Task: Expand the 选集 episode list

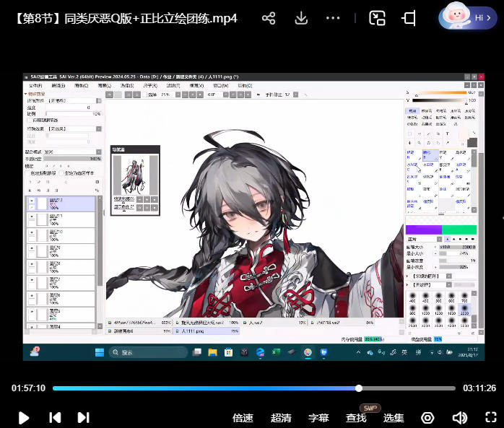Action: [394, 418]
